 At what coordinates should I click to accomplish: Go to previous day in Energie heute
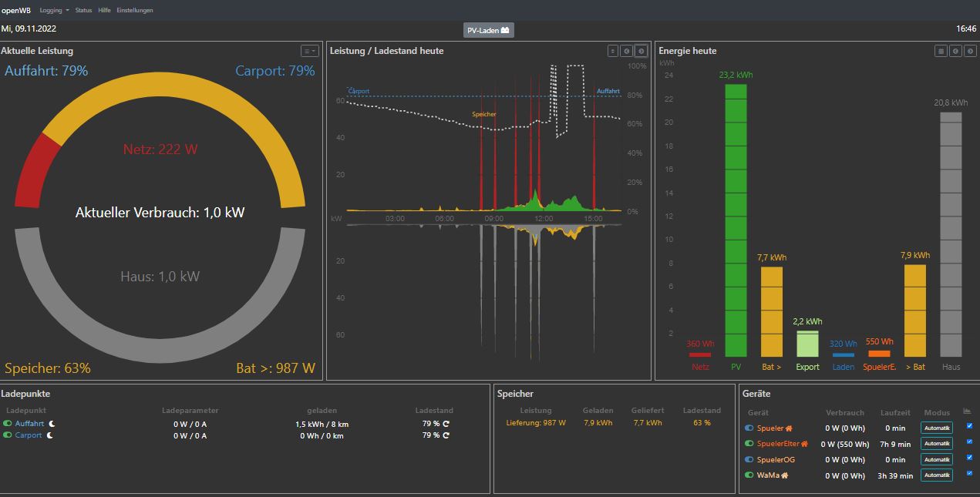(x=955, y=51)
